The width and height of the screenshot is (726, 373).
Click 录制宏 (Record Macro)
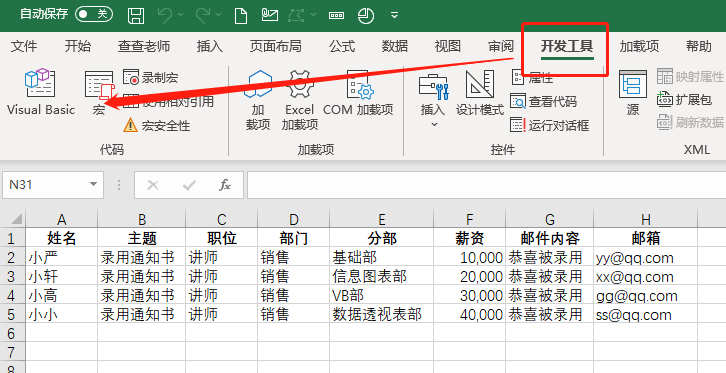point(151,78)
